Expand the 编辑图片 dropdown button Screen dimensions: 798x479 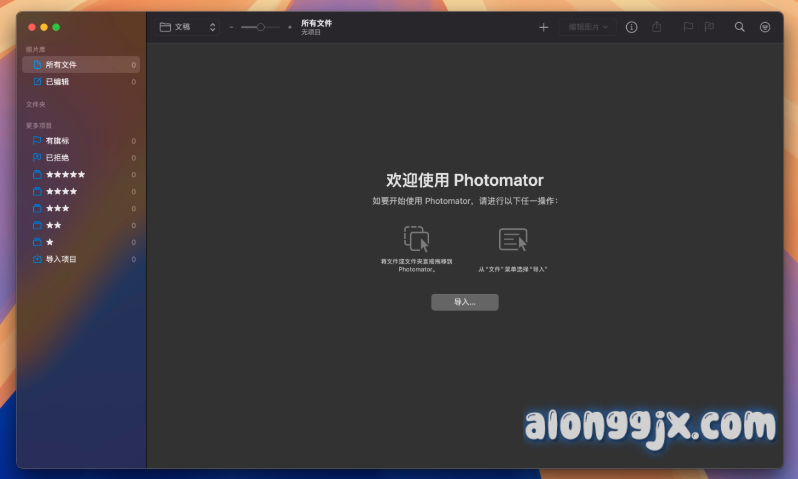[587, 27]
